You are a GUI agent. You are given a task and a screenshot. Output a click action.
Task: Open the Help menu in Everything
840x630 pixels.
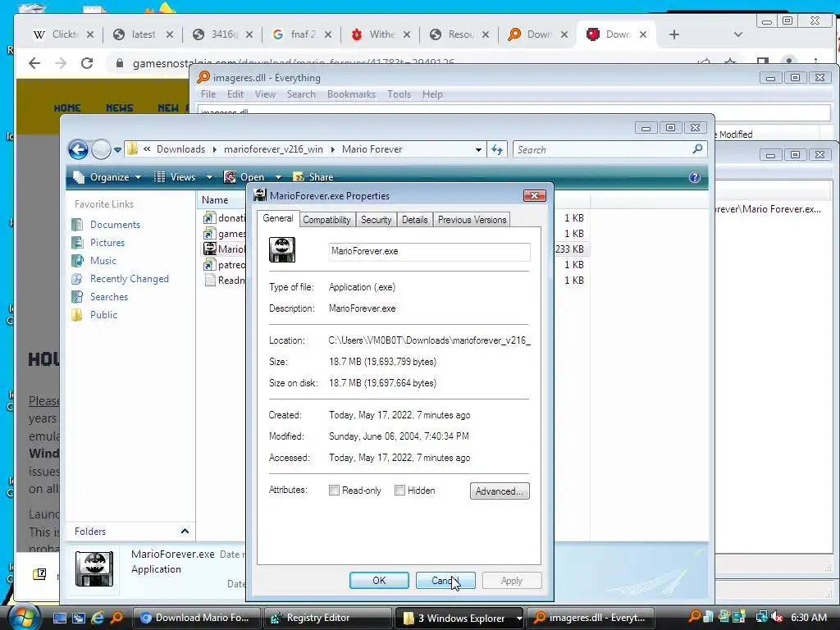pyautogui.click(x=432, y=94)
